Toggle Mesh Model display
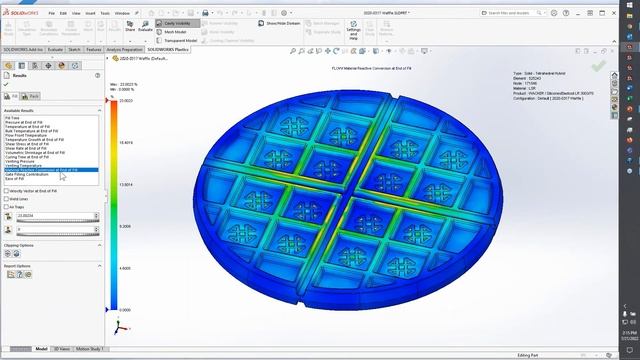The image size is (640, 360). click(x=171, y=32)
